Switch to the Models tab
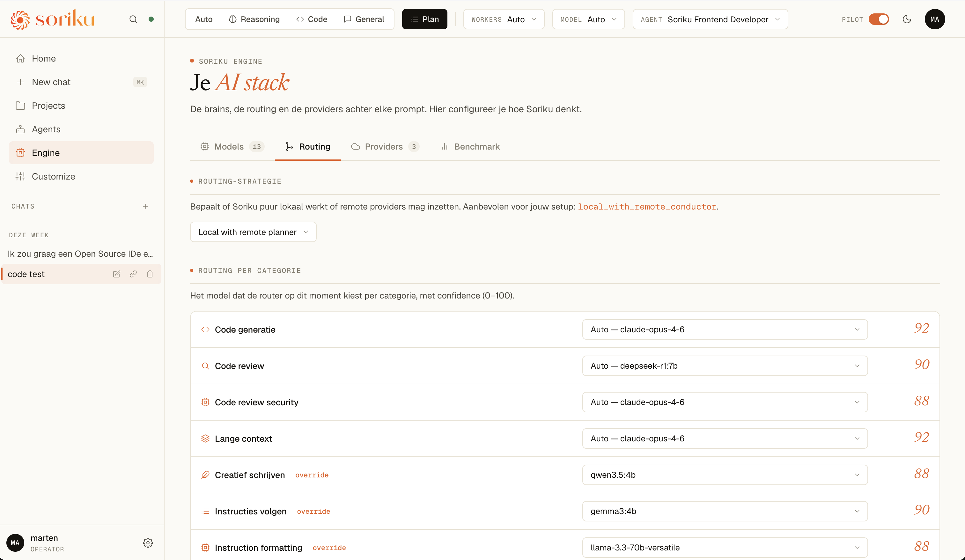Image resolution: width=965 pixels, height=560 pixels. click(x=232, y=146)
